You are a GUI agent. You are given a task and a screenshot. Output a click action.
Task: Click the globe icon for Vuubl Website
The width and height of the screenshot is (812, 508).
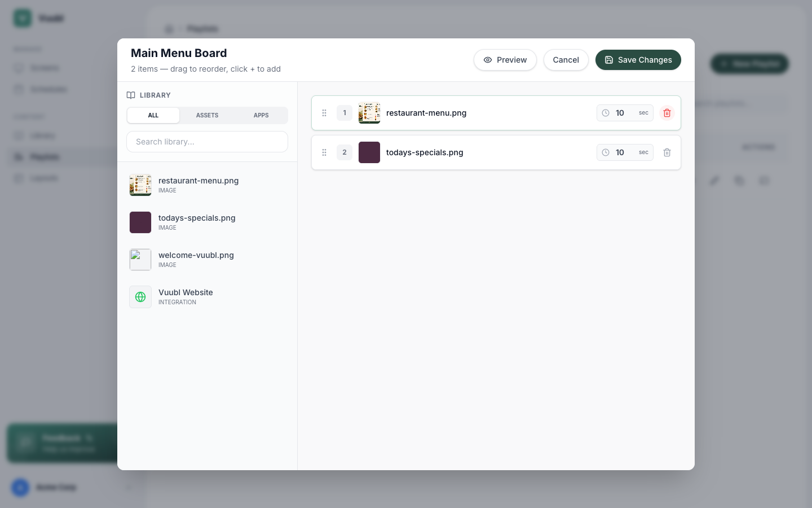point(140,297)
